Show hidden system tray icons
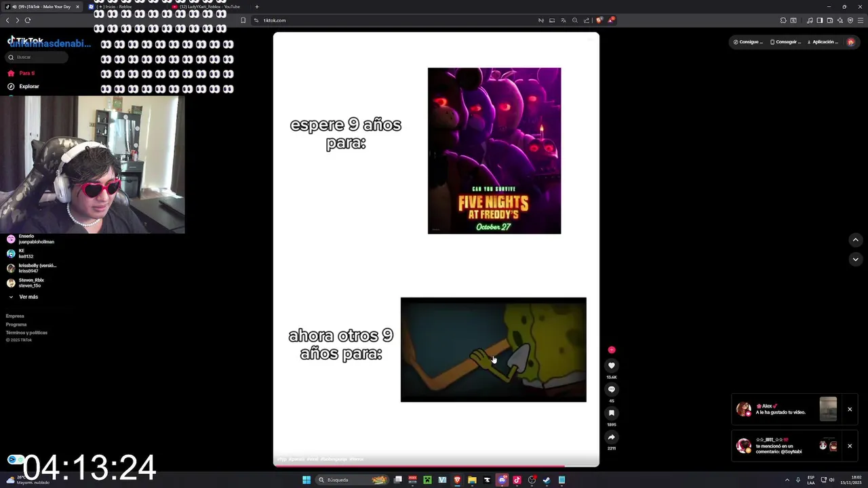 pyautogui.click(x=787, y=480)
